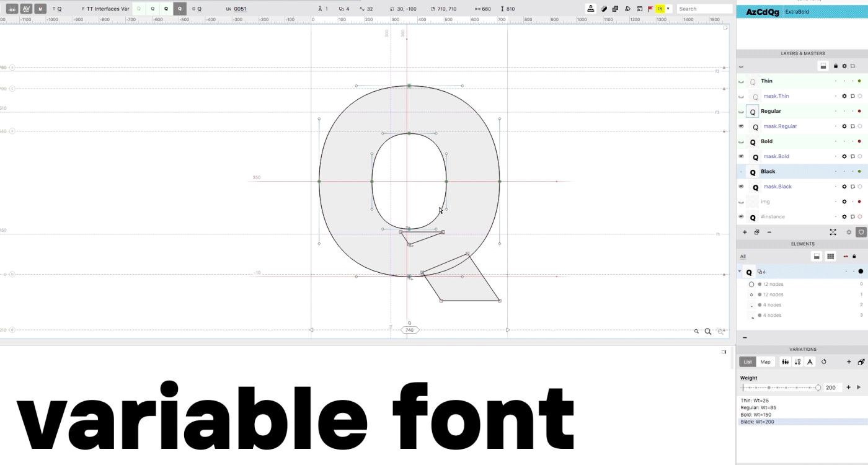Click the match masters icon below layers

point(833,232)
